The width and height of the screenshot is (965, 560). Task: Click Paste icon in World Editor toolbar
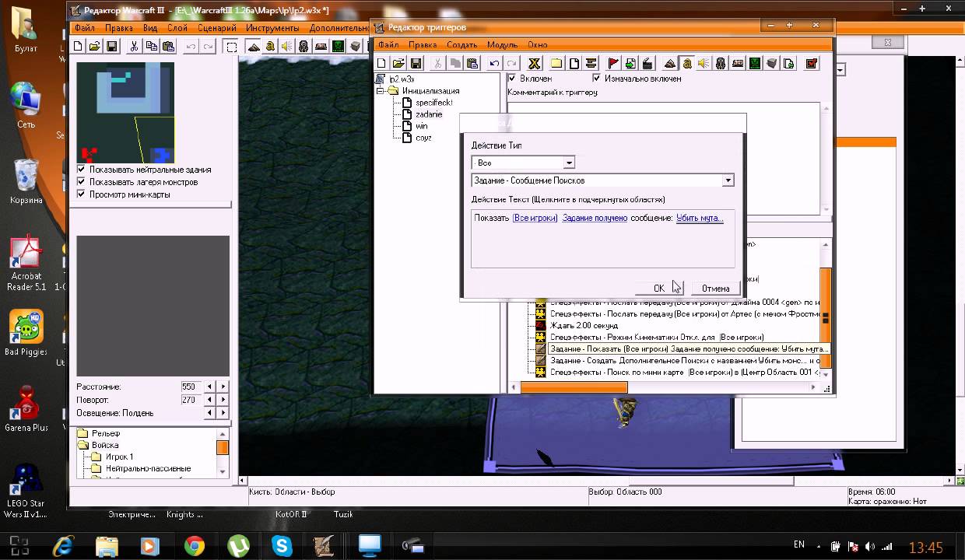coord(167,47)
